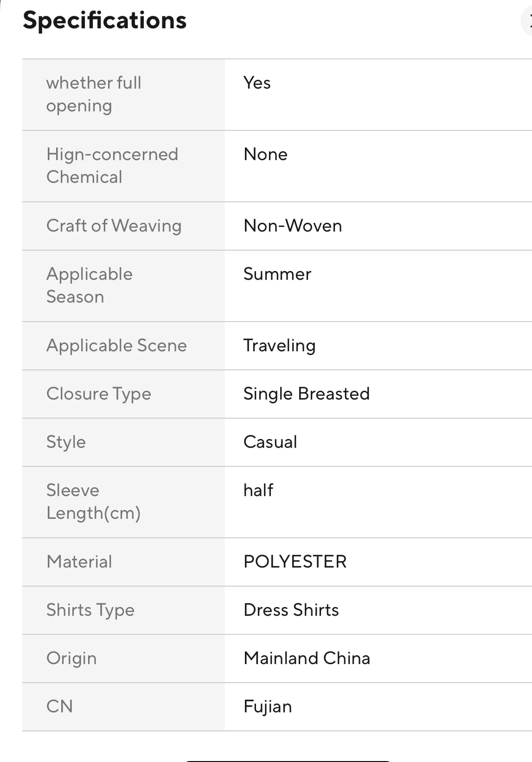The height and width of the screenshot is (762, 532).
Task: Tap the 'Yes' value cell
Action: 257,83
